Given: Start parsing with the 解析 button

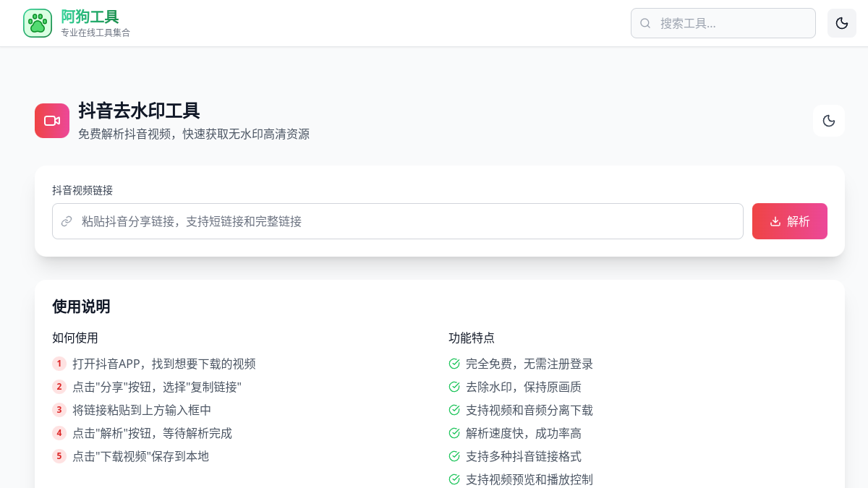Looking at the screenshot, I should coord(790,221).
